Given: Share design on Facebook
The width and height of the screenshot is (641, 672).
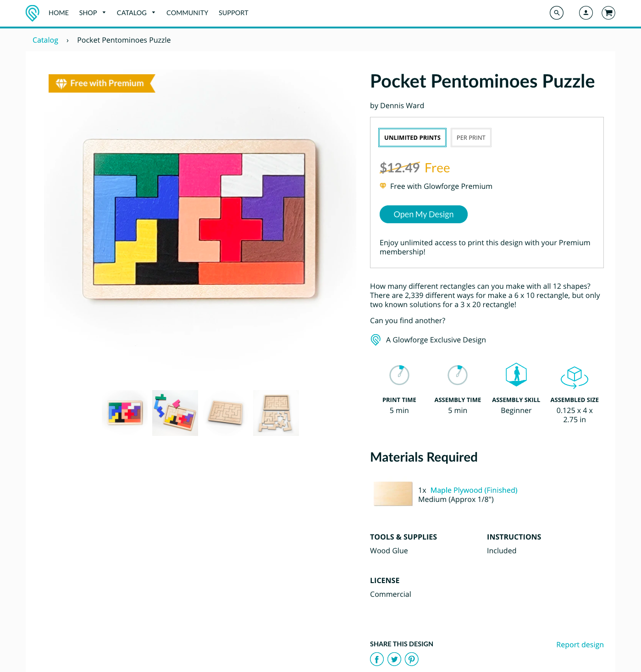Looking at the screenshot, I should pyautogui.click(x=377, y=659).
